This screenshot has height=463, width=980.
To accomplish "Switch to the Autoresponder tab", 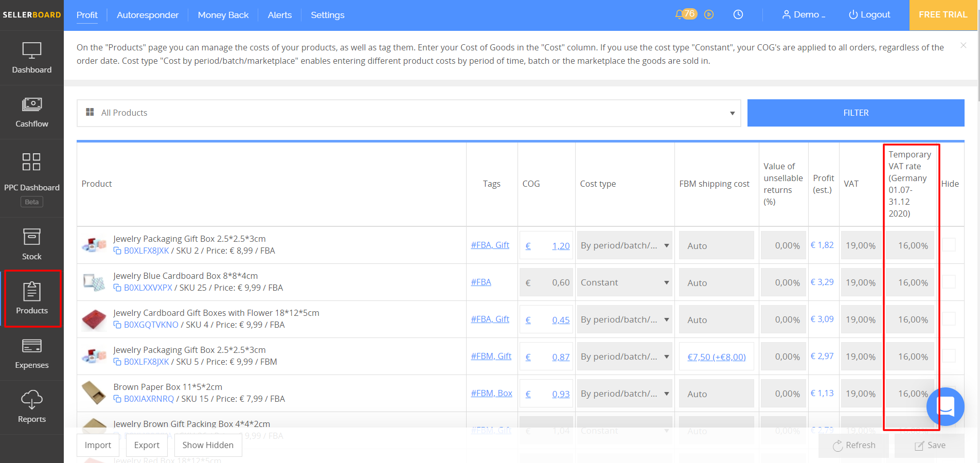I will pos(148,15).
